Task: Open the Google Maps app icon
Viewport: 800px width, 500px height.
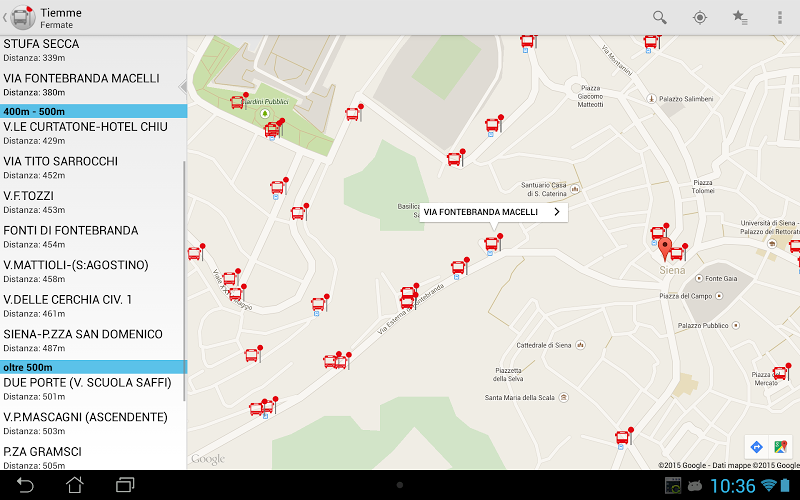Action: click(780, 447)
